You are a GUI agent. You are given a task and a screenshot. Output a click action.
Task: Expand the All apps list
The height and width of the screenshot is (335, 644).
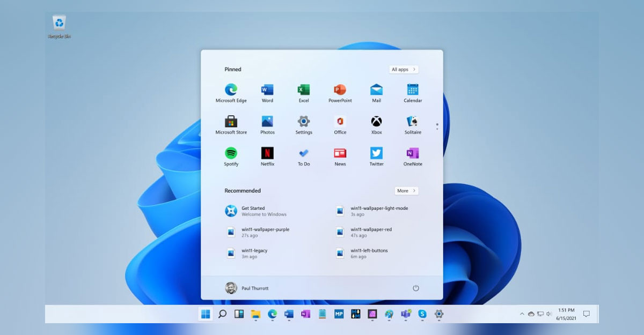click(x=403, y=69)
